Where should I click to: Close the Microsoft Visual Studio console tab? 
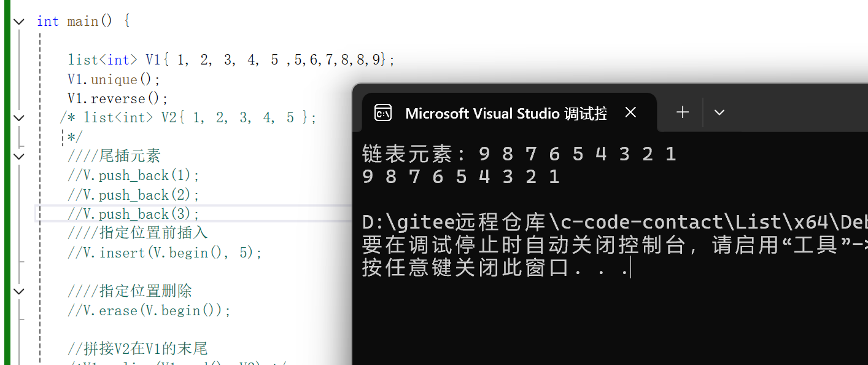click(x=630, y=113)
